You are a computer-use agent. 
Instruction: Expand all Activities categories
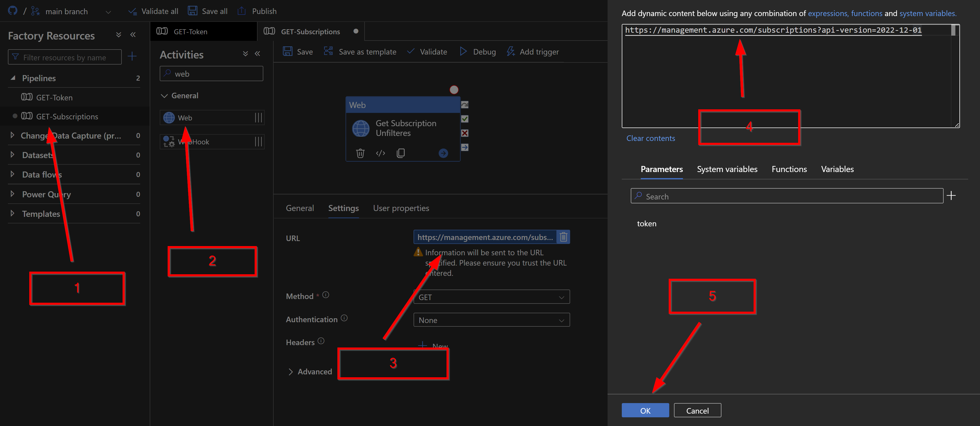(x=245, y=54)
